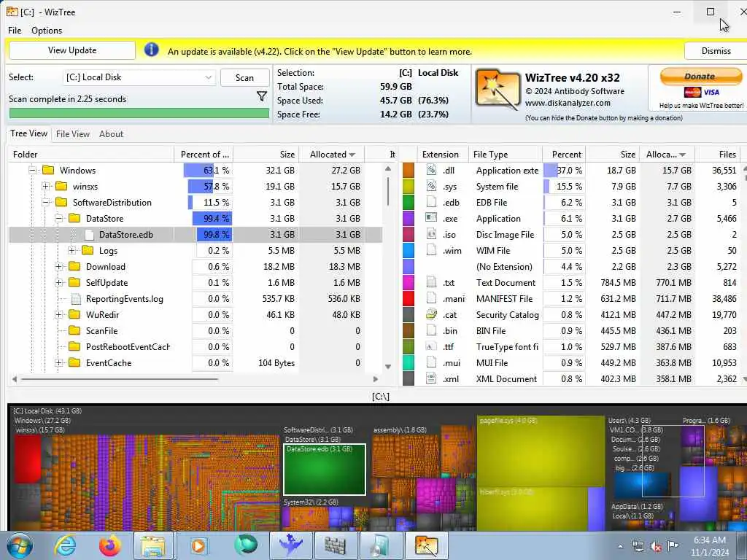Screen dimensions: 747x560
Task: Click the red .manifest color swatch
Action: 409,298
